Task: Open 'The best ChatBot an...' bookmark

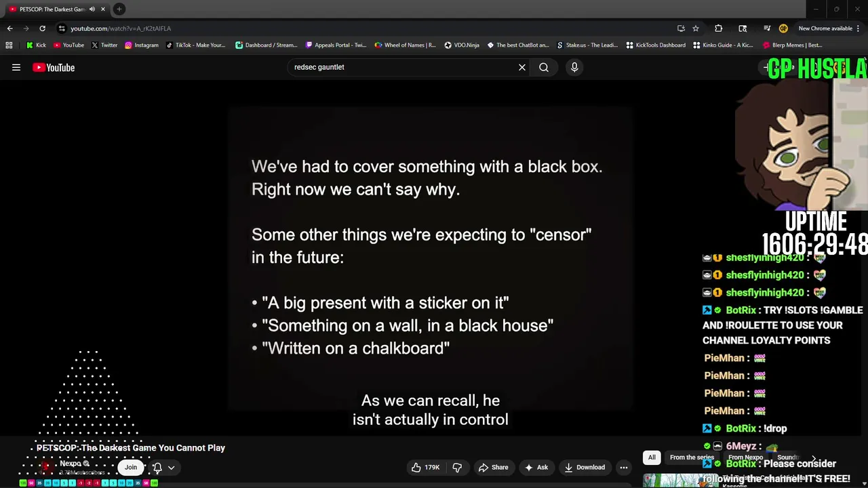Action: [x=517, y=45]
